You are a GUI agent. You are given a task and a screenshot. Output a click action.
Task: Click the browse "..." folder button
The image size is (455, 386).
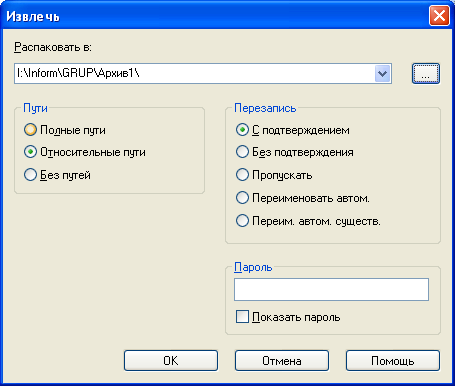click(x=426, y=74)
